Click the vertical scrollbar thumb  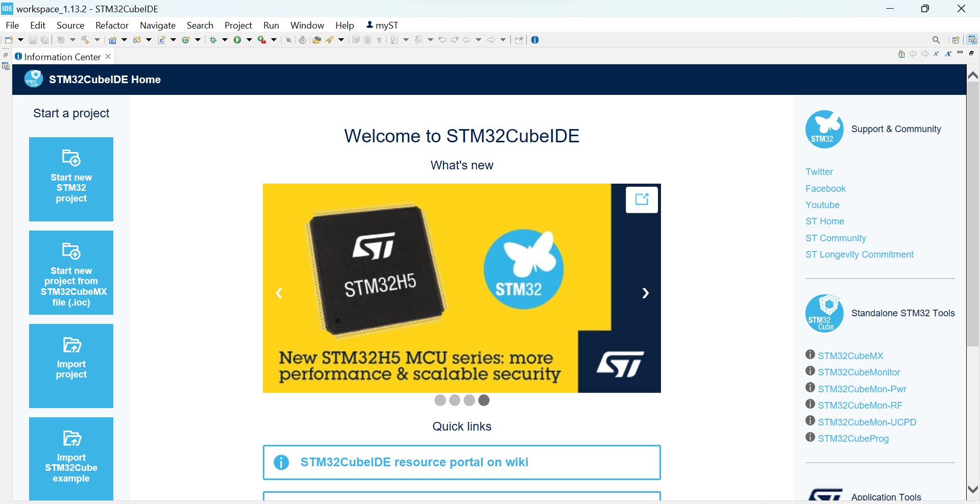pyautogui.click(x=973, y=214)
